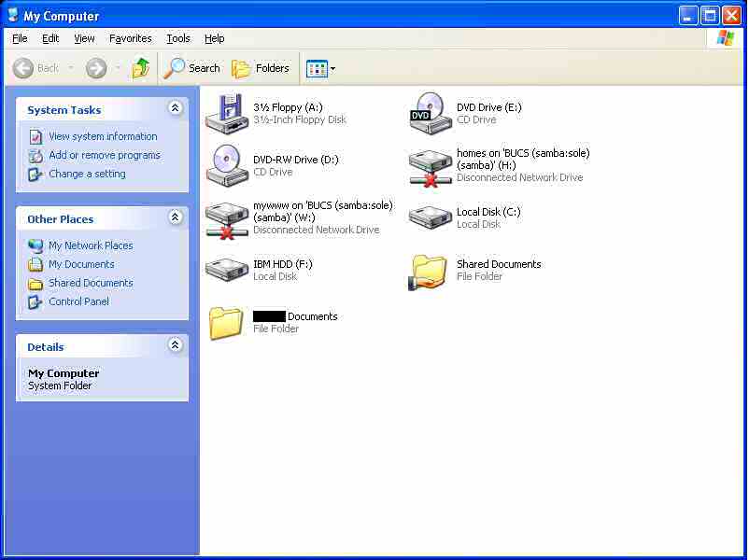
Task: Click the 'Local Disk (C:)' label
Action: (x=488, y=212)
